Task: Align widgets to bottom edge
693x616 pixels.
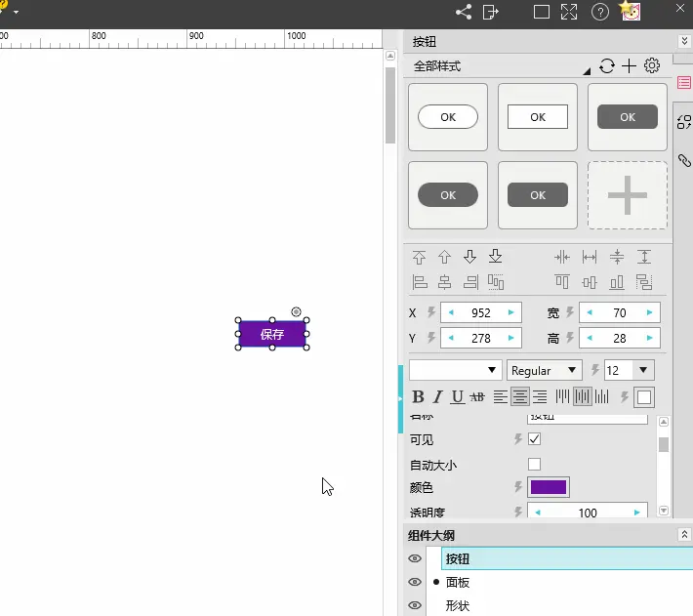Action: [x=617, y=282]
